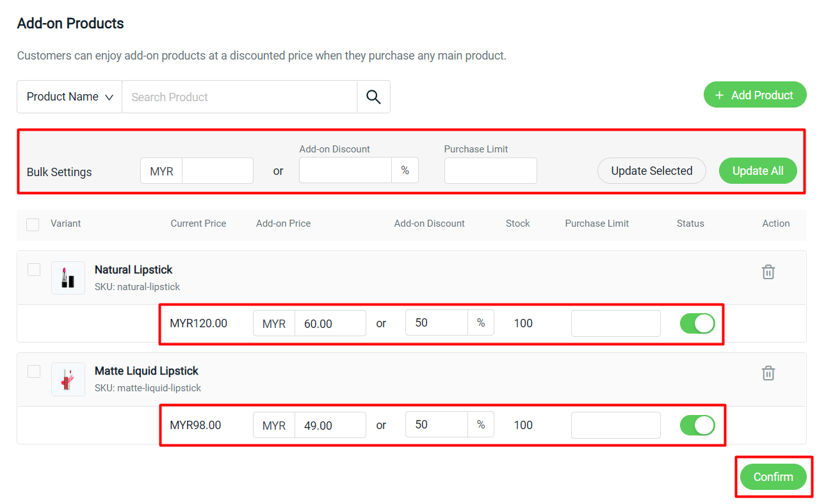Click the Matte Liquid Lipstick product thumbnail
Viewport: 826px width, 504px height.
point(68,378)
